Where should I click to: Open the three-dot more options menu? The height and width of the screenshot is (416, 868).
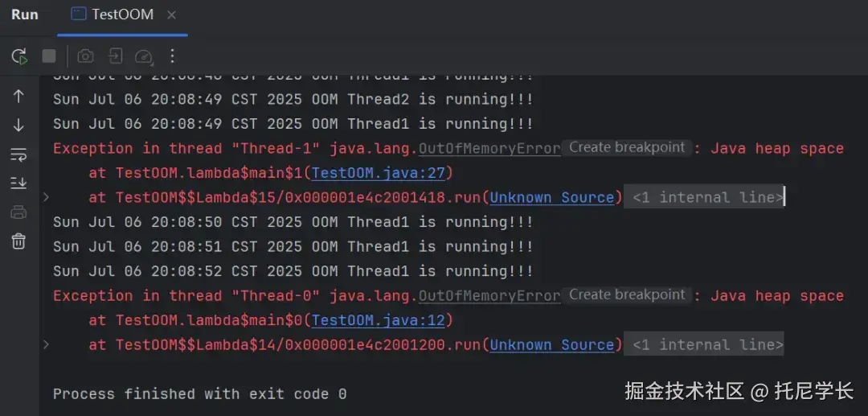(172, 56)
